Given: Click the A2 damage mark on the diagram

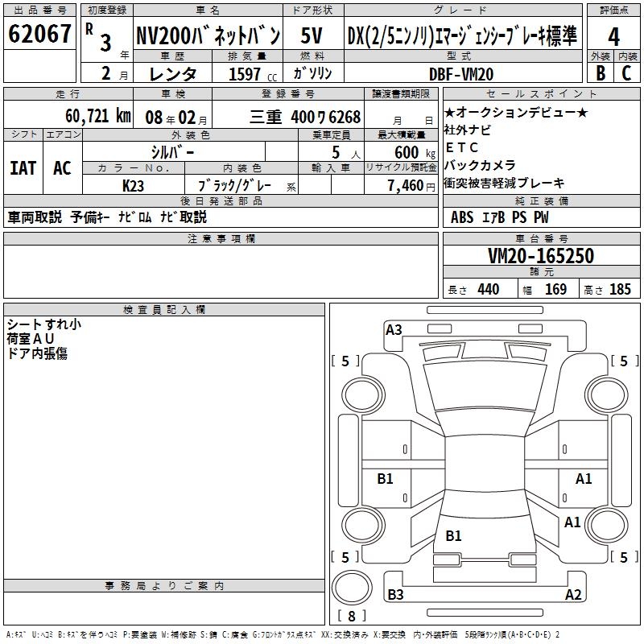Looking at the screenshot, I should tap(573, 594).
